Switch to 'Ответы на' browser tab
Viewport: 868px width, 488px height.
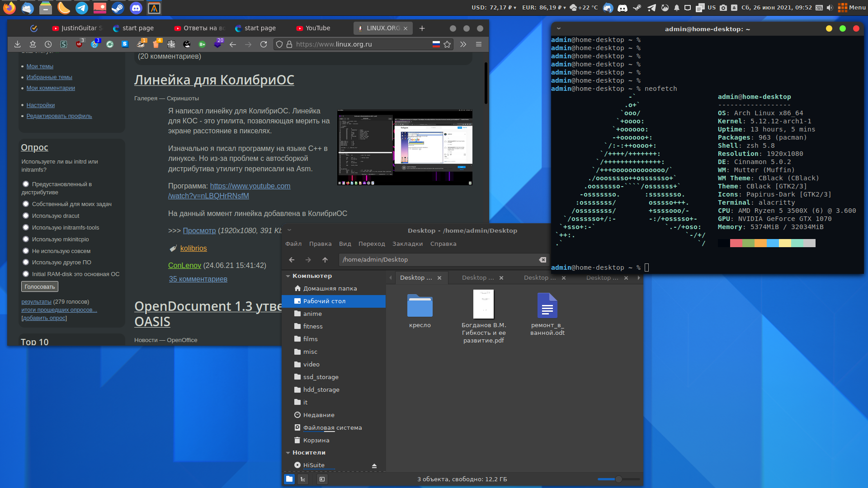(199, 28)
